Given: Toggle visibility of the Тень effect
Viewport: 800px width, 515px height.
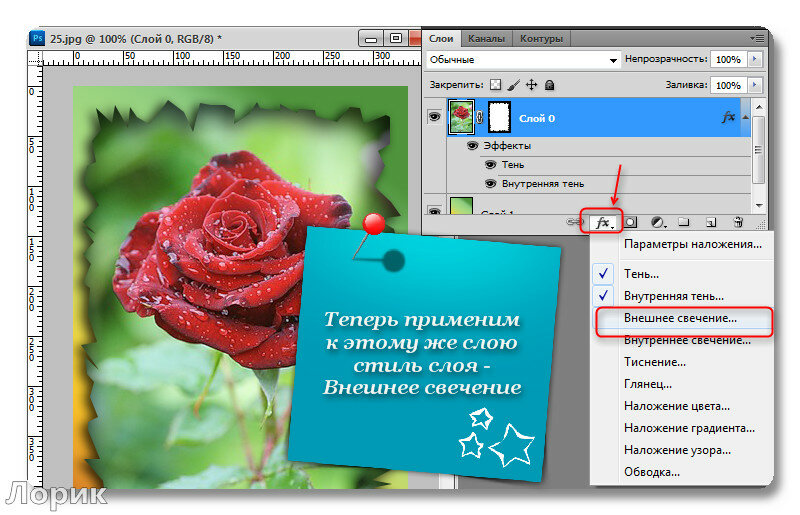Looking at the screenshot, I should 490,165.
